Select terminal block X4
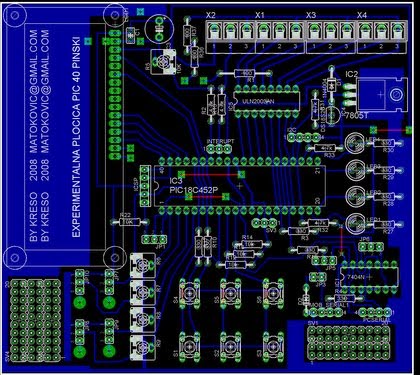The height and width of the screenshot is (375, 420). pos(382,37)
